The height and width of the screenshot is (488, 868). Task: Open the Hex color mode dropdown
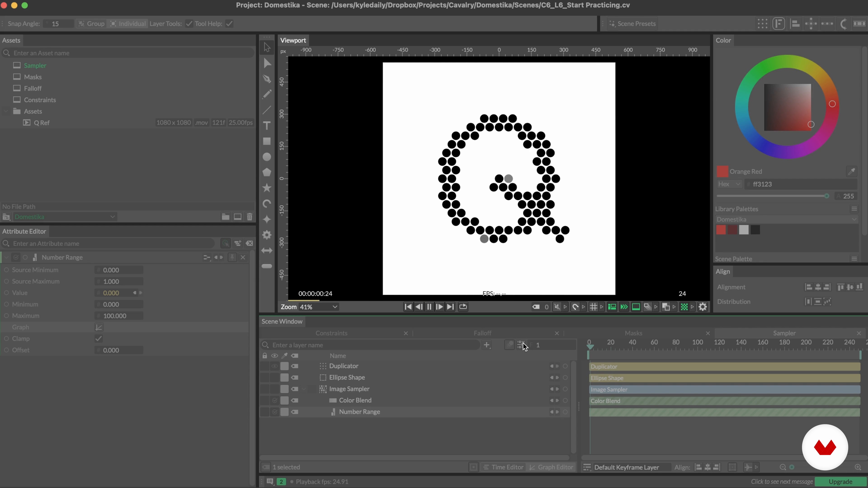click(x=729, y=184)
